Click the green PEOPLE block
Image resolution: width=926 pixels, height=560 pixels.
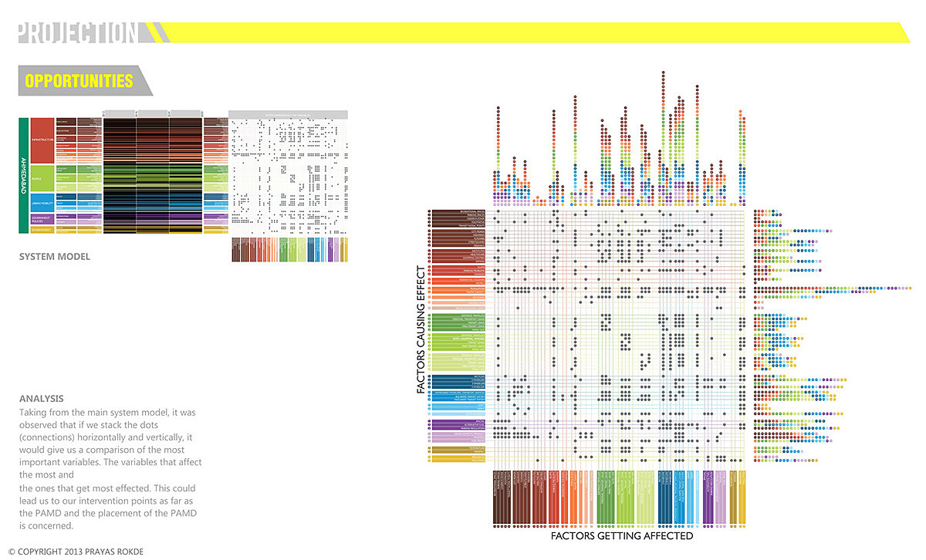pos(42,178)
